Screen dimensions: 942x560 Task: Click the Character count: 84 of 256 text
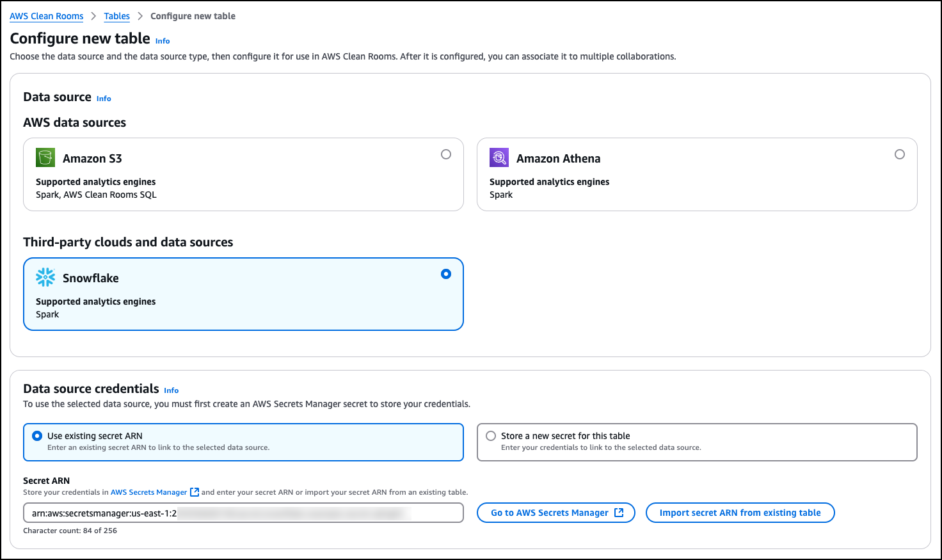[x=70, y=531]
